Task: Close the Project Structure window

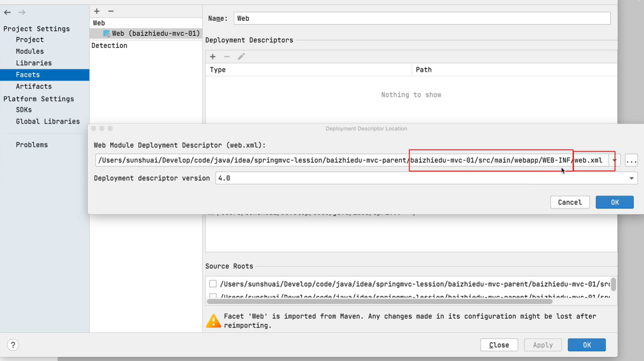Action: [x=499, y=345]
